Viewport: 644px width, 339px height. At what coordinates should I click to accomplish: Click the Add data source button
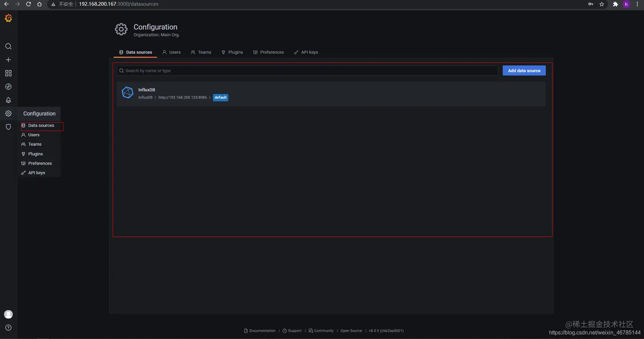[524, 71]
